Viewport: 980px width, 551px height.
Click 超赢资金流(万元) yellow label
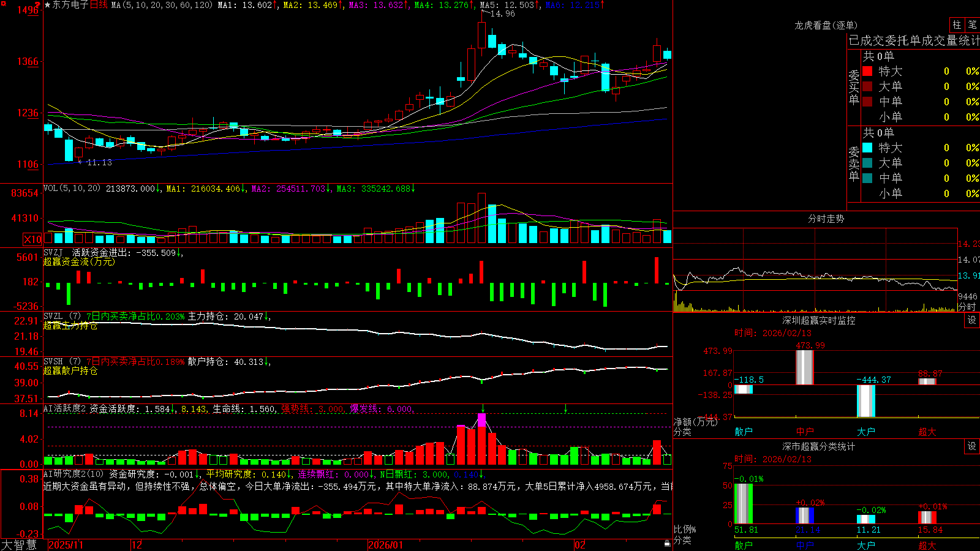pyautogui.click(x=79, y=261)
